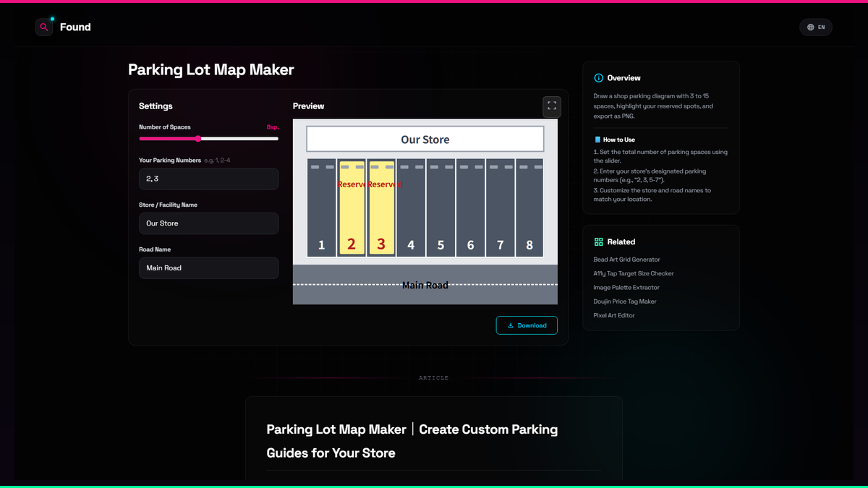
Task: Click the 8sp. slider value text
Action: point(272,127)
